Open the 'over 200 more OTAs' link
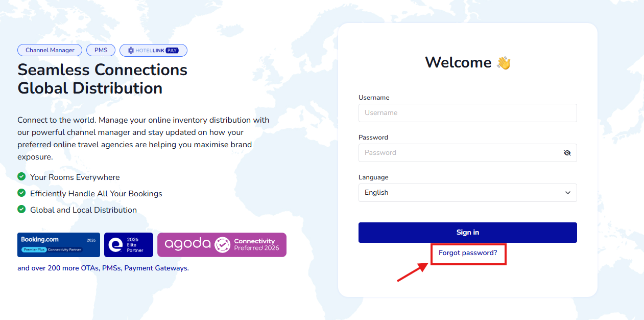The width and height of the screenshot is (644, 320). 103,268
